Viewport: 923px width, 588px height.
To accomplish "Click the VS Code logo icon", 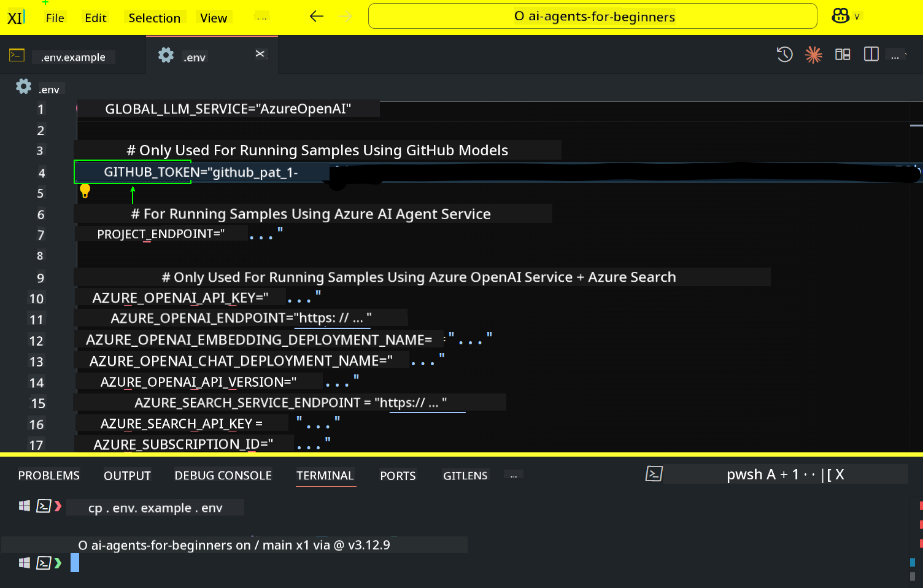I will 16,17.
